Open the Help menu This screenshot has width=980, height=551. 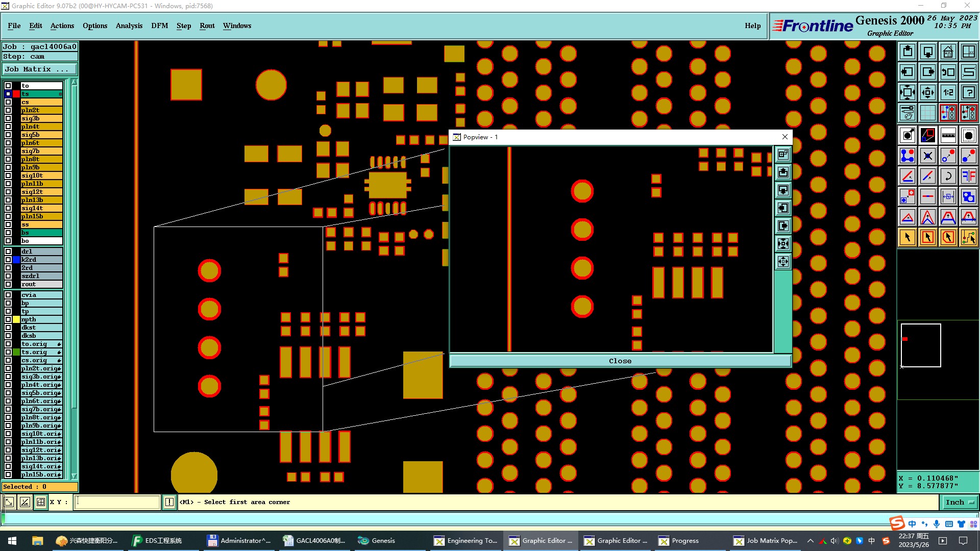(752, 26)
